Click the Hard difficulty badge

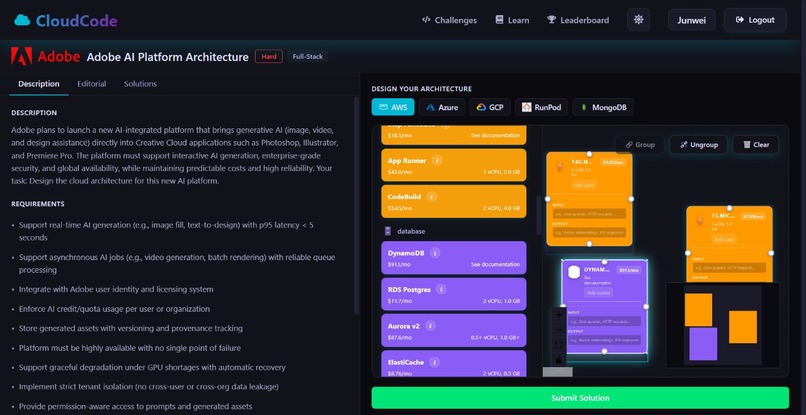click(269, 57)
